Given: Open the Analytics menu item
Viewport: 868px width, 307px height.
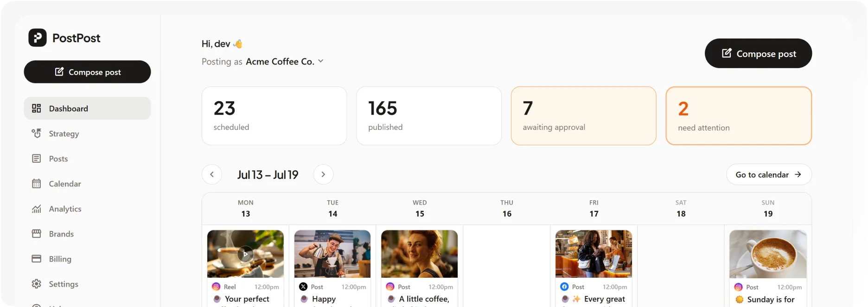Looking at the screenshot, I should [x=87, y=209].
